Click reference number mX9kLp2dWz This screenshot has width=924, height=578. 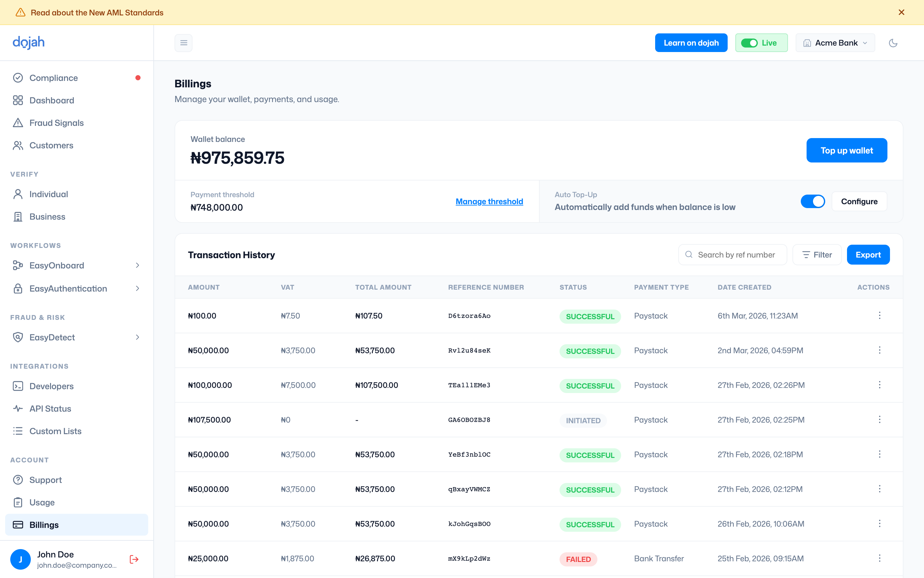click(469, 558)
